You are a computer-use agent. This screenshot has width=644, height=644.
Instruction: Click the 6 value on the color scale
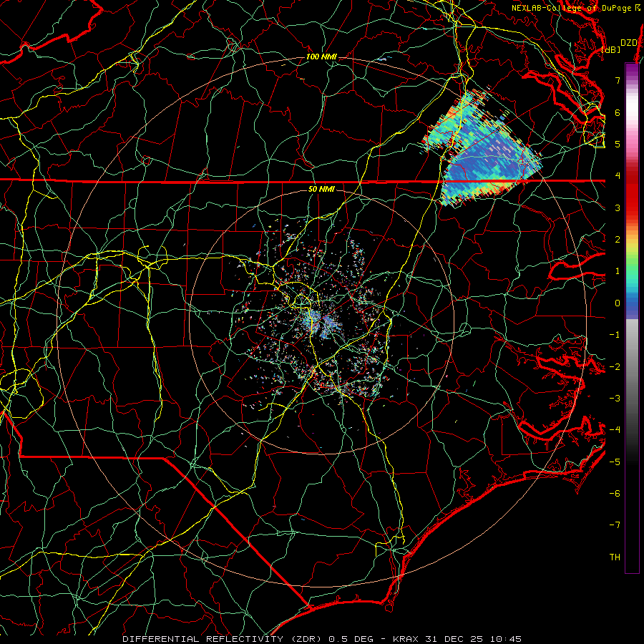click(618, 112)
